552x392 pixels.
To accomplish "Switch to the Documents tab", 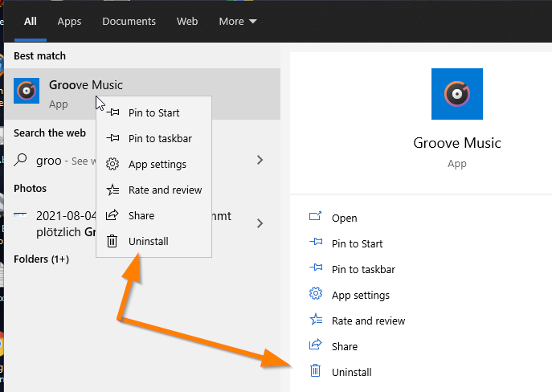I will tap(129, 22).
